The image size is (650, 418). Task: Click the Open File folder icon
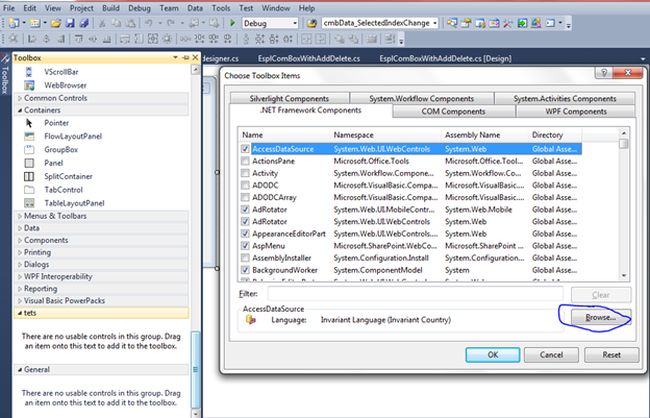pyautogui.click(x=56, y=23)
